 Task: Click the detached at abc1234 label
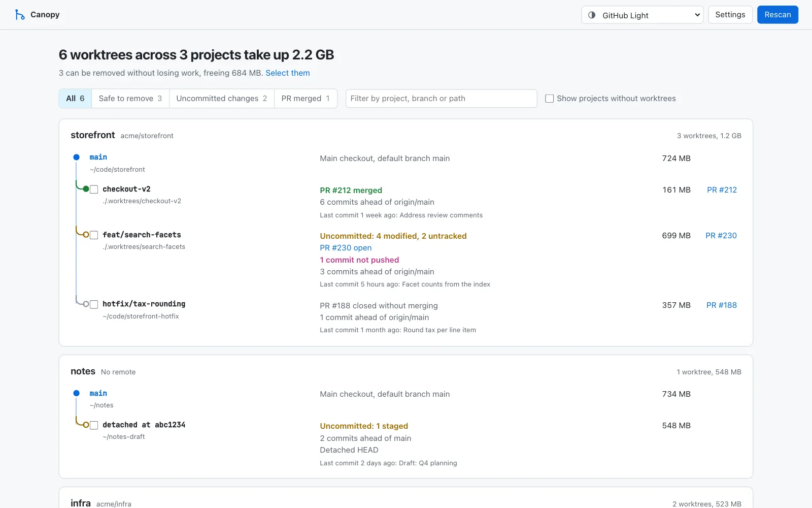[x=144, y=425]
